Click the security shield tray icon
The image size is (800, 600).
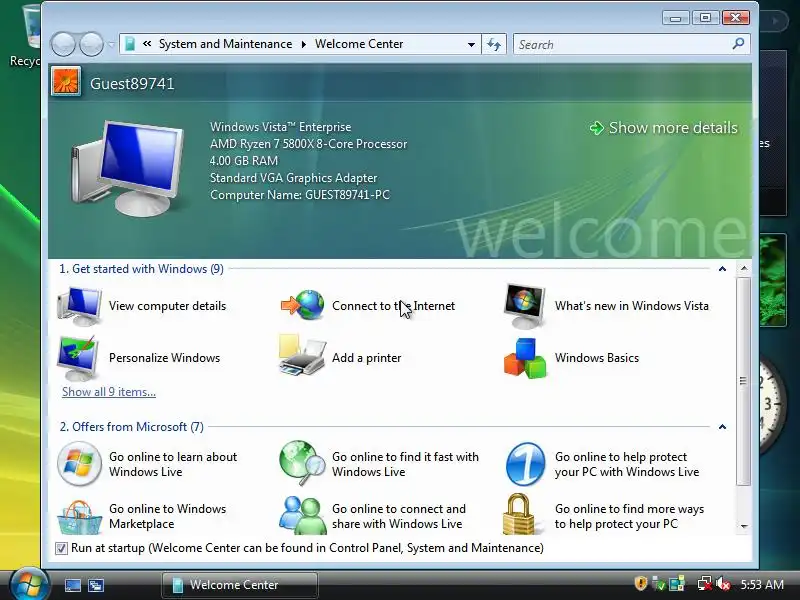(x=641, y=583)
